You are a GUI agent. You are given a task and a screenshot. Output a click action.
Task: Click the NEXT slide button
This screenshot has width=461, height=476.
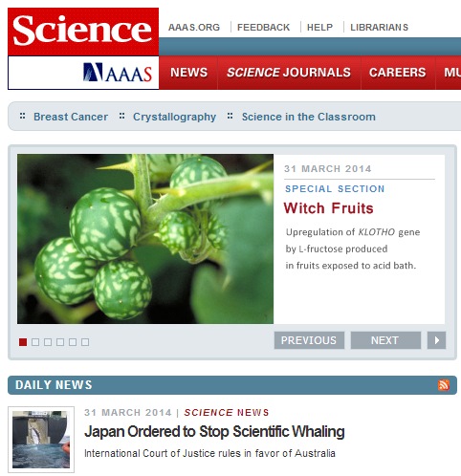[385, 340]
